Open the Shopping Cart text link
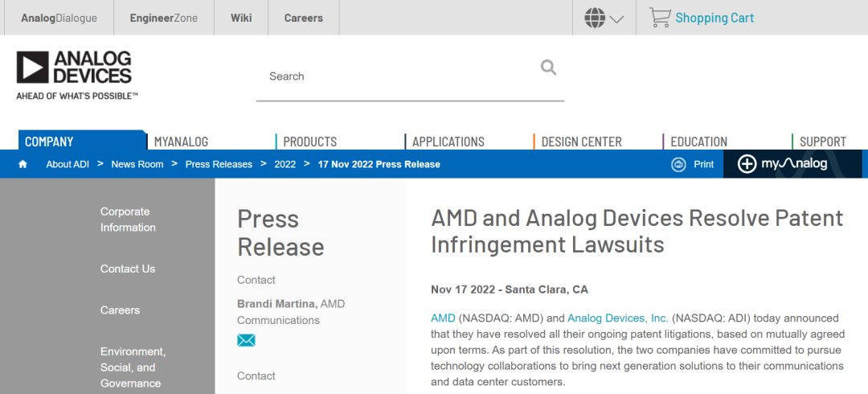Image resolution: width=868 pixels, height=394 pixels. [714, 18]
